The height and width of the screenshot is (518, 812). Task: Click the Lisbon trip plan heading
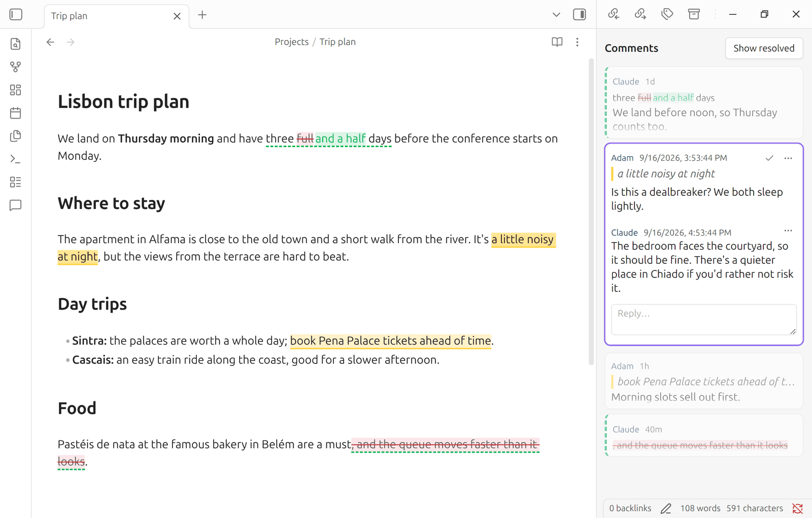[123, 101]
